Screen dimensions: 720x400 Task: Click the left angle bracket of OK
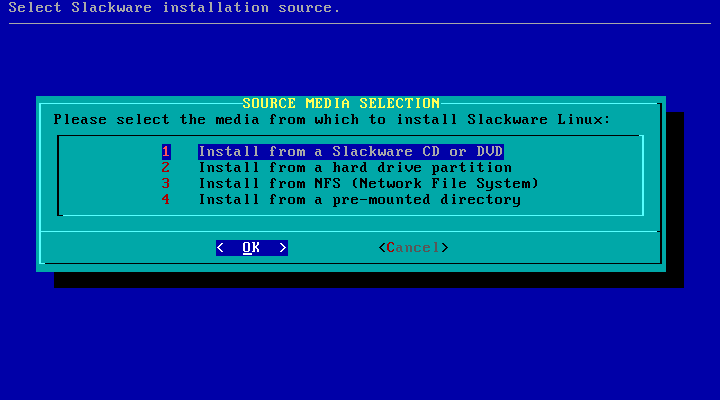[220, 247]
